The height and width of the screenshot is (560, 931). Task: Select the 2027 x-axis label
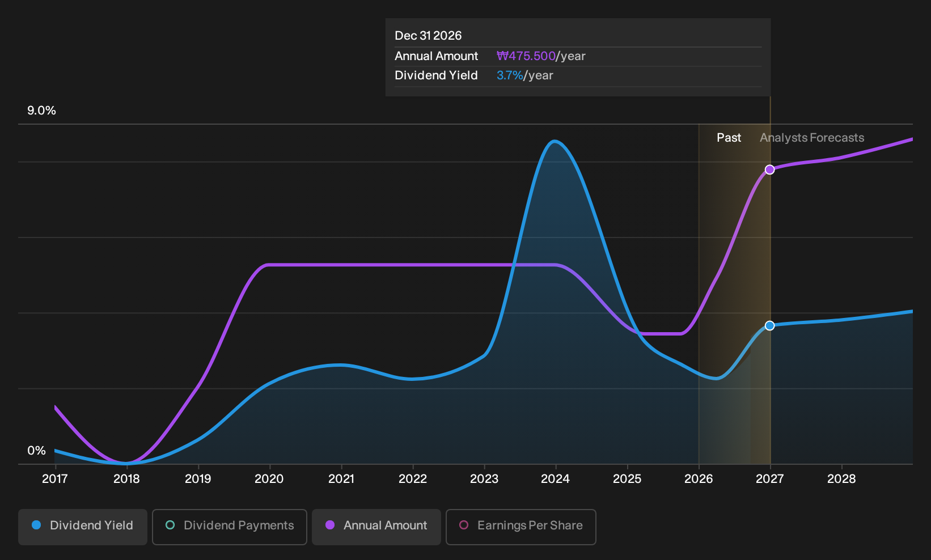[770, 479]
